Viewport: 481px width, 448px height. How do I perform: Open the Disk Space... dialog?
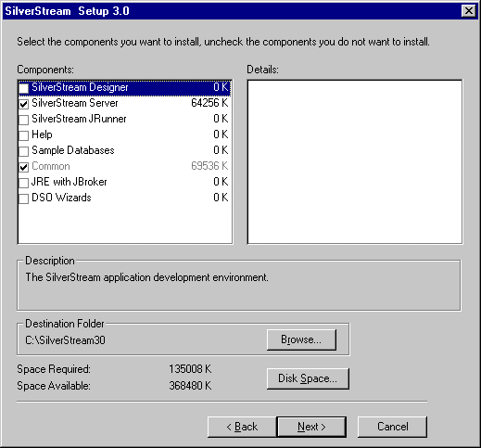(x=308, y=378)
